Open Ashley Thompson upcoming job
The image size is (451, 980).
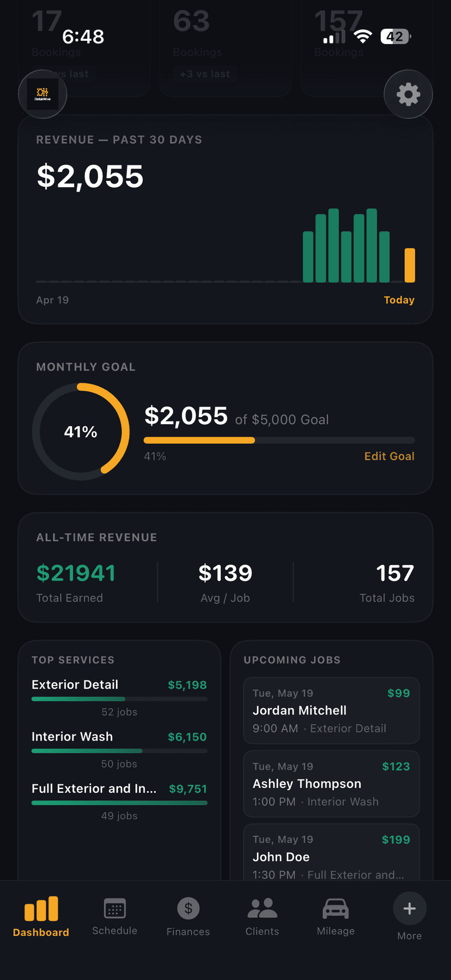pos(331,784)
